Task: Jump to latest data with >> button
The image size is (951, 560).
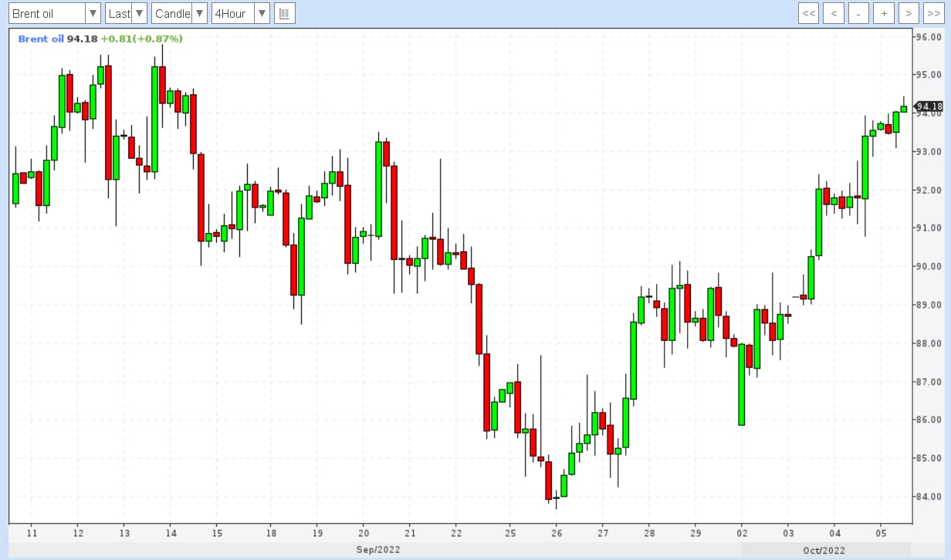Action: tap(932, 14)
